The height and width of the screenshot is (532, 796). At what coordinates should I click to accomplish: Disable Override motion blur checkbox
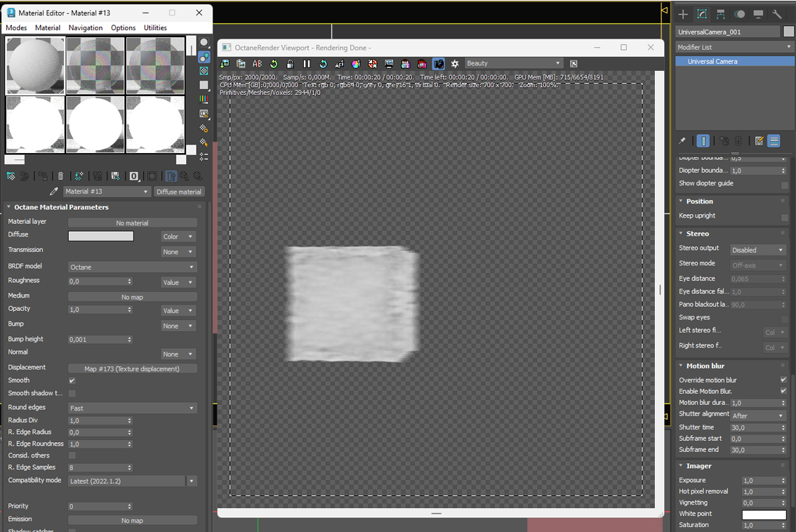pos(784,380)
